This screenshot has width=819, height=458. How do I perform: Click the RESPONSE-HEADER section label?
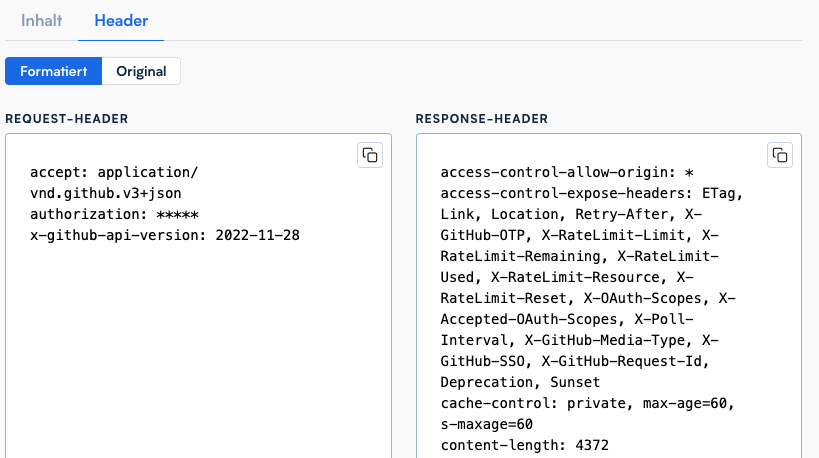point(482,119)
